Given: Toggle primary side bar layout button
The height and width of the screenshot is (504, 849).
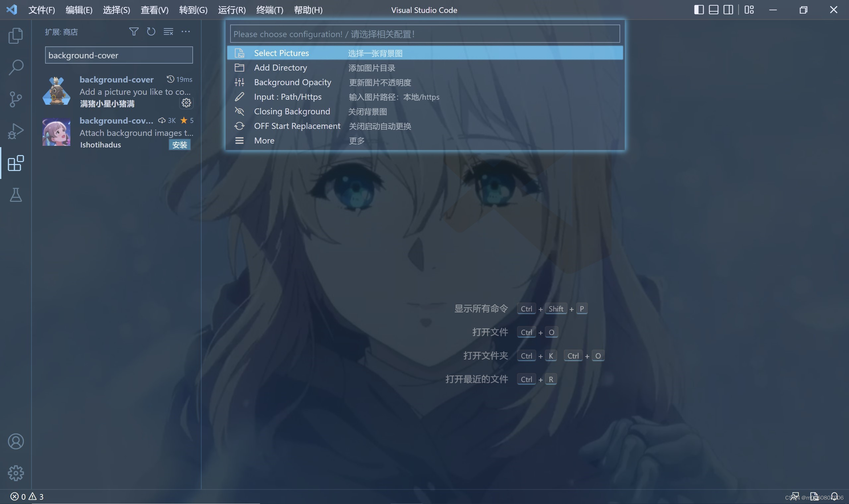Looking at the screenshot, I should coord(698,10).
